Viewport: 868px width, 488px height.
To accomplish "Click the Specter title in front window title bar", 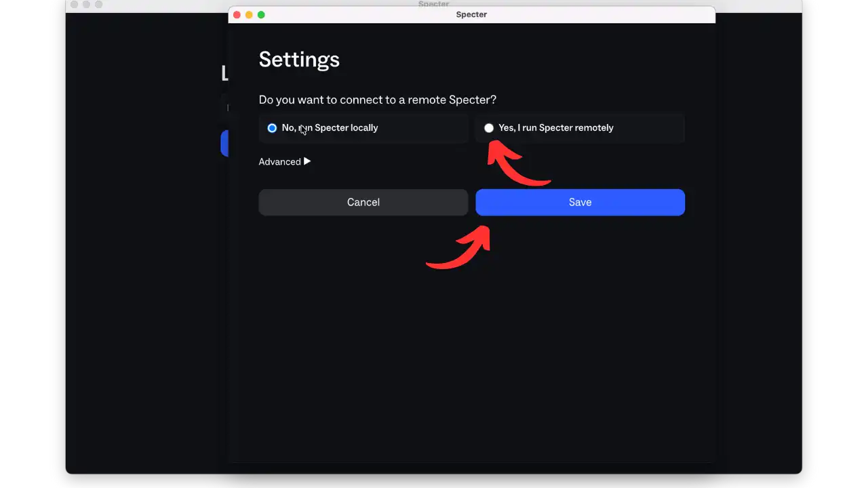I will [471, 14].
